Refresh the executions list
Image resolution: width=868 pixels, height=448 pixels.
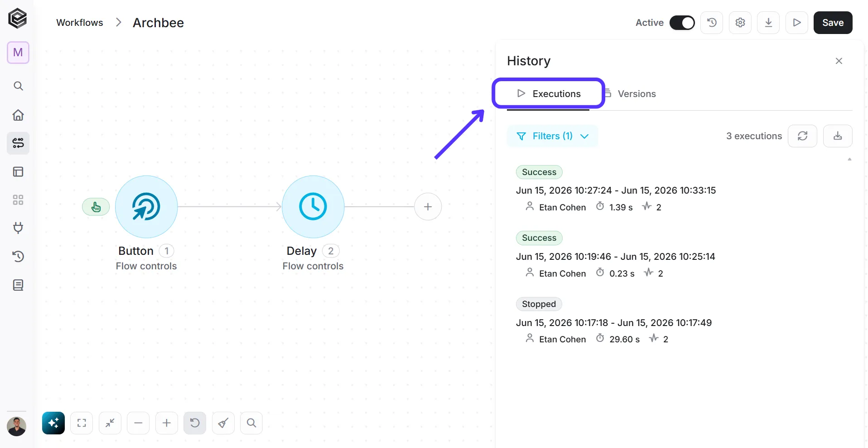pyautogui.click(x=802, y=136)
